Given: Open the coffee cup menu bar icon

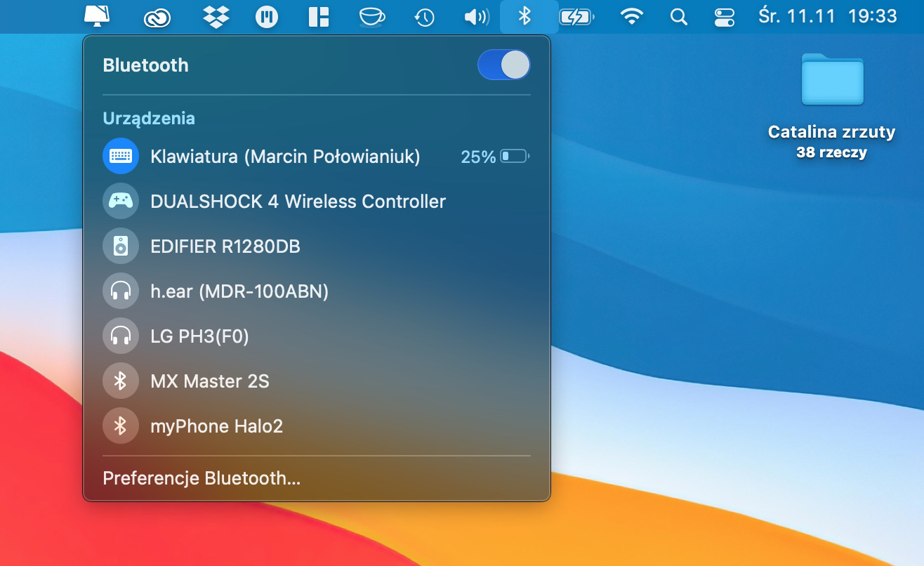Looking at the screenshot, I should click(x=371, y=17).
